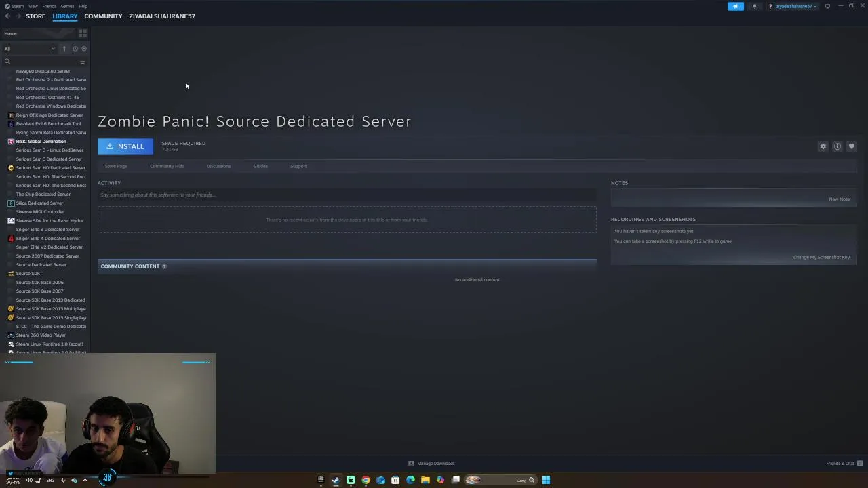The width and height of the screenshot is (868, 488).
Task: Select Steam 360 Video Player
Action: [41, 335]
